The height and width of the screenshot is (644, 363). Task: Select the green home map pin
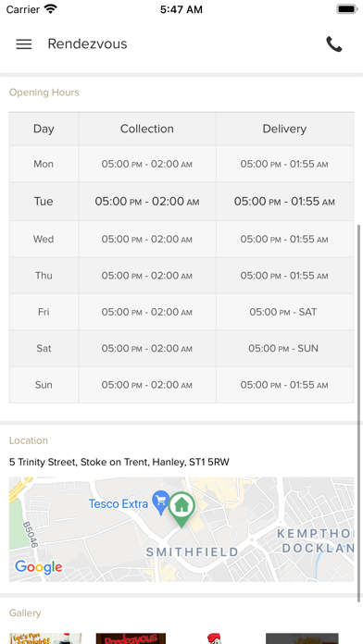[x=181, y=510]
